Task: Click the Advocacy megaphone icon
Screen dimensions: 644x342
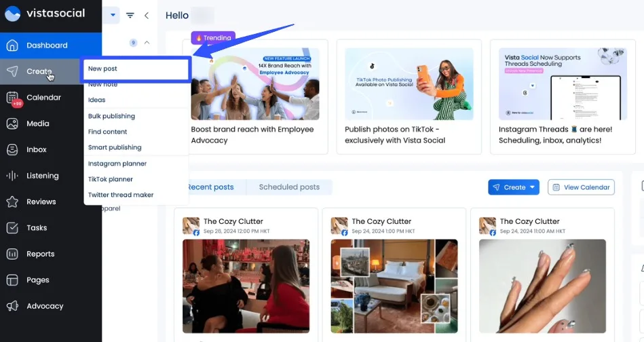Action: [12, 306]
